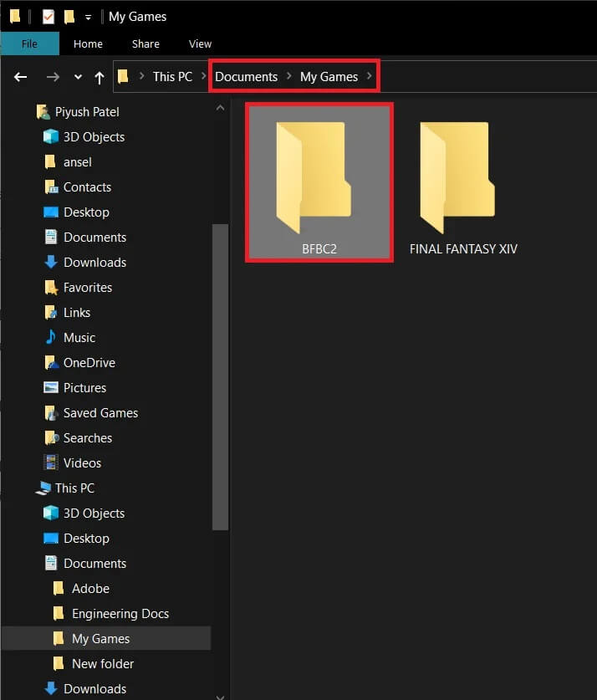
Task: Click the Contacts folder icon
Action: (x=51, y=187)
